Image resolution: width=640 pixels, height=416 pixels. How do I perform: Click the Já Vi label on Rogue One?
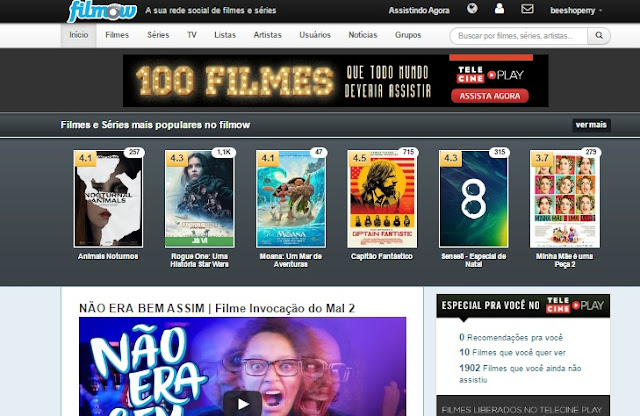[199, 241]
